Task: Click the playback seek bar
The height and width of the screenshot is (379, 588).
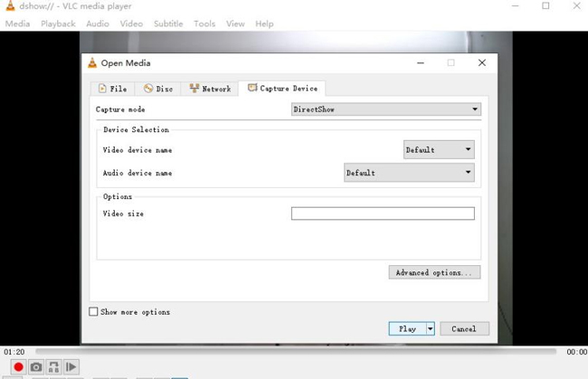Action: 296,351
